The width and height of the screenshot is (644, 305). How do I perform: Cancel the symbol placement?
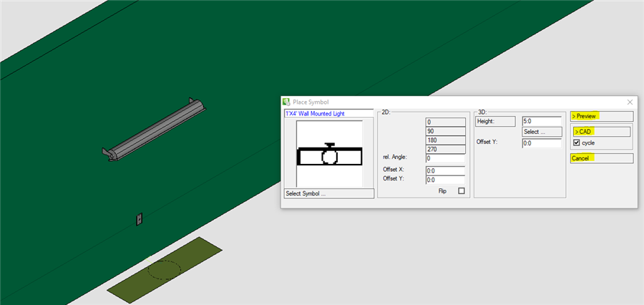pos(601,158)
